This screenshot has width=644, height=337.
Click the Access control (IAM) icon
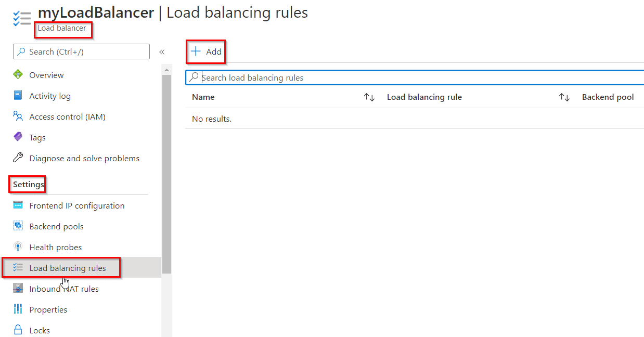18,116
